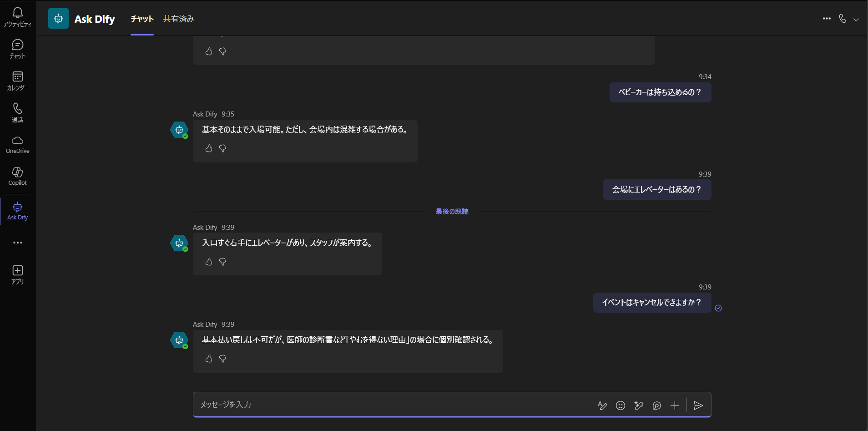868x431 pixels.
Task: Open more apps via sidebar ellipsis
Action: point(17,242)
